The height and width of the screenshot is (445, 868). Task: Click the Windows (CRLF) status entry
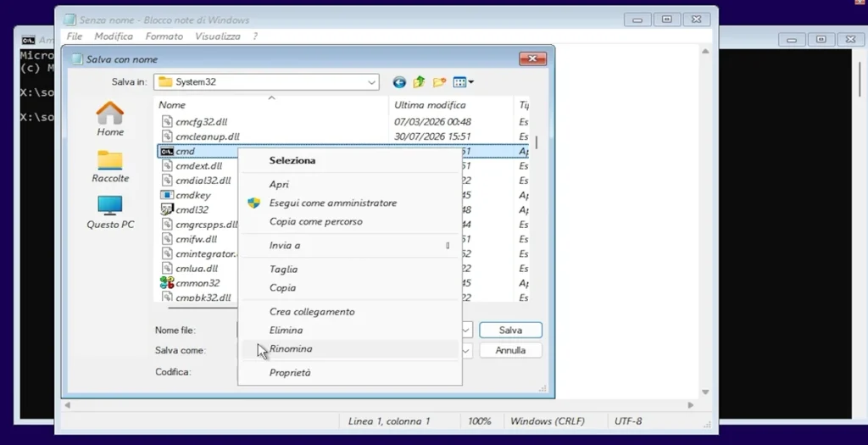pos(548,421)
